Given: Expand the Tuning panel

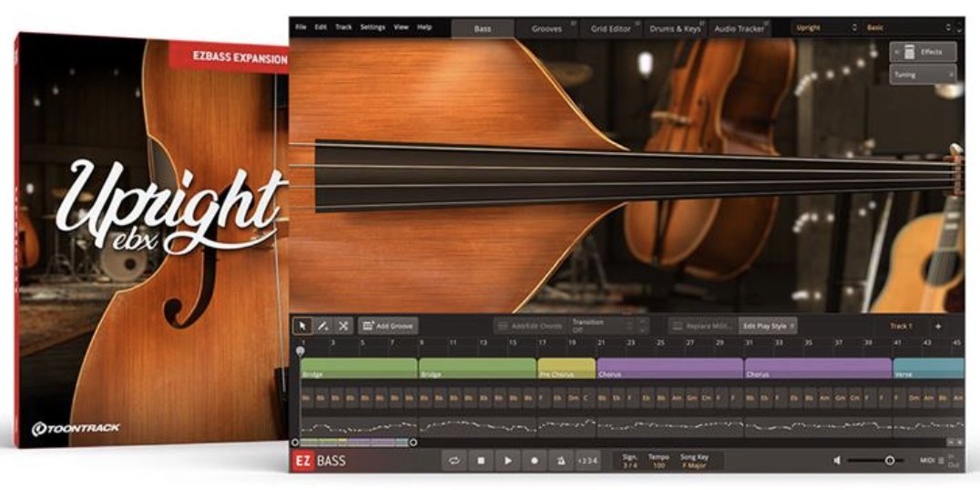Looking at the screenshot, I should pyautogui.click(x=923, y=75).
